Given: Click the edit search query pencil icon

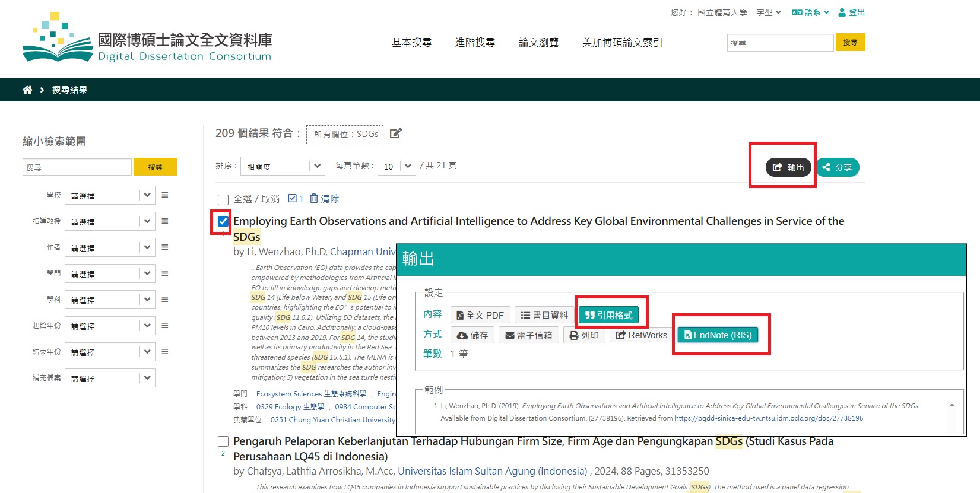Looking at the screenshot, I should (x=396, y=133).
